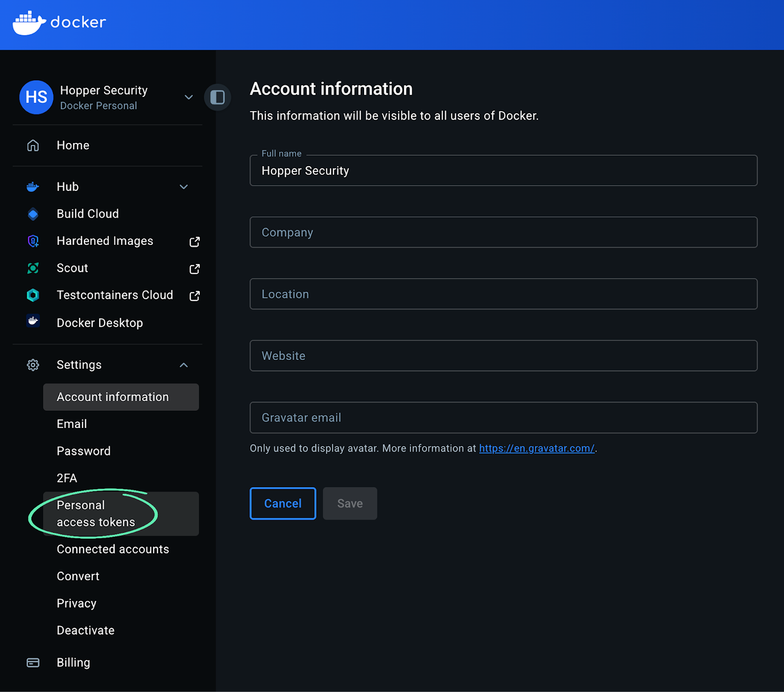The height and width of the screenshot is (692, 784).
Task: Click the Testcontainers Cloud hexagon icon
Action: pyautogui.click(x=33, y=295)
